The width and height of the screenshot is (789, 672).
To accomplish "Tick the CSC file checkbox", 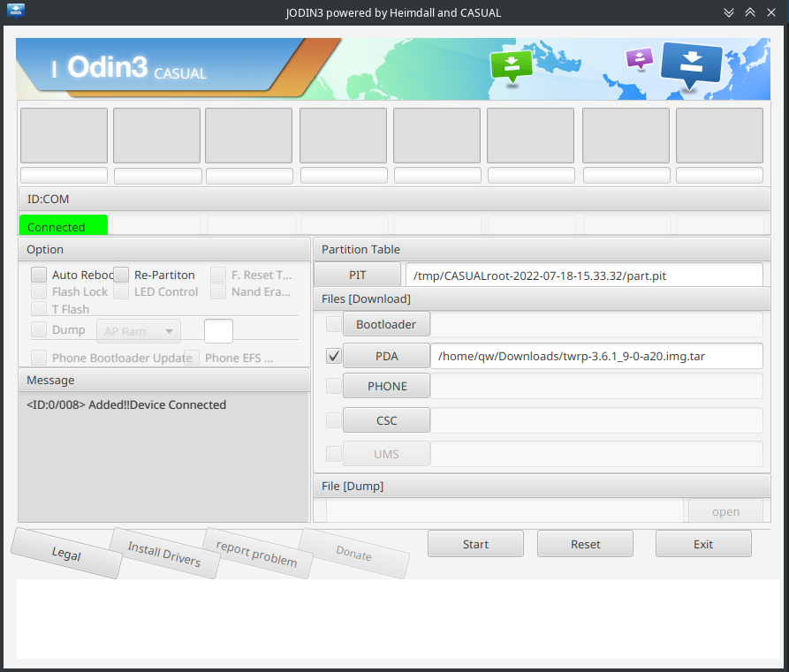I will click(334, 420).
